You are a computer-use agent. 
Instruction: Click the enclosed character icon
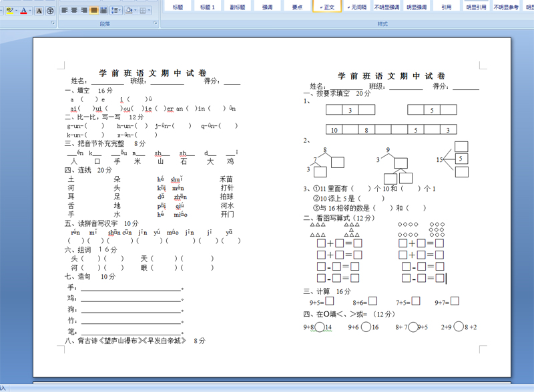coord(50,11)
